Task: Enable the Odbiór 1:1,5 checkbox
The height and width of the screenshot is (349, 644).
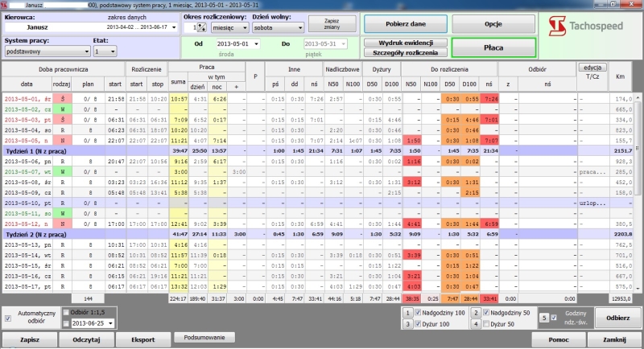Action: (x=66, y=313)
